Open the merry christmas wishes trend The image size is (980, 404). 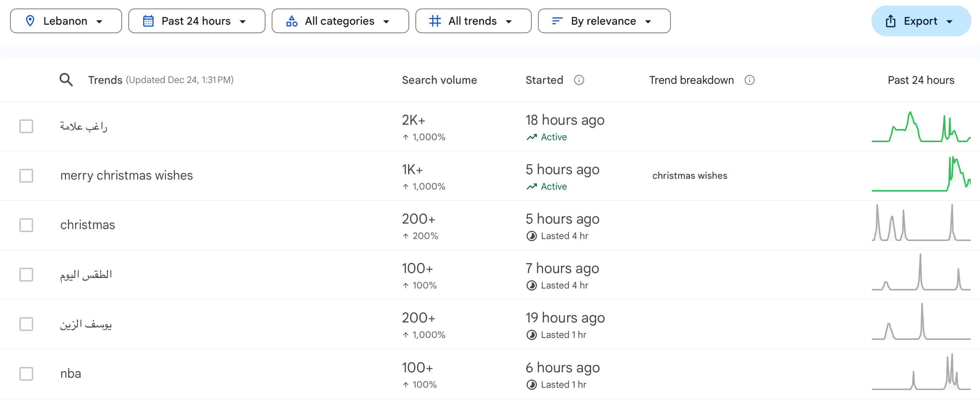(x=126, y=175)
